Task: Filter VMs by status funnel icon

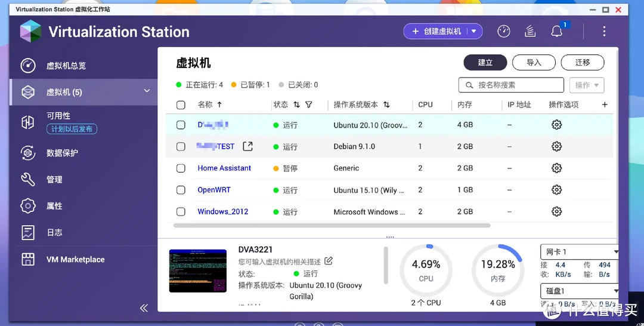Action: [309, 105]
